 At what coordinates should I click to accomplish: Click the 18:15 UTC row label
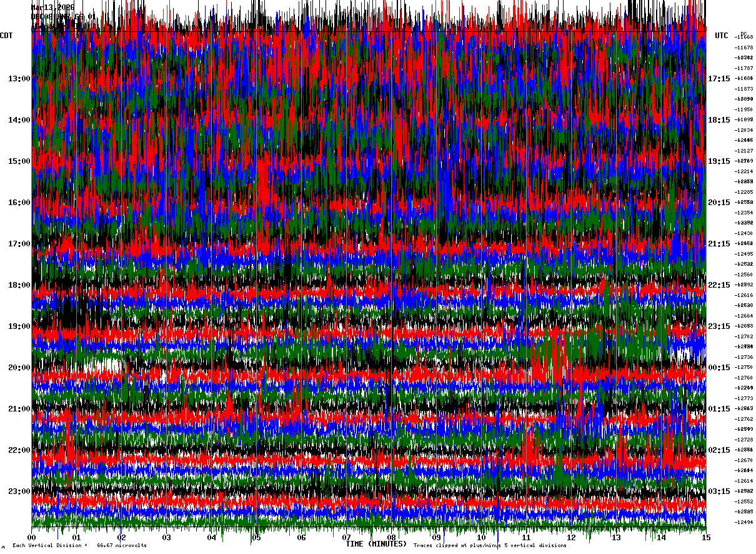(x=719, y=120)
